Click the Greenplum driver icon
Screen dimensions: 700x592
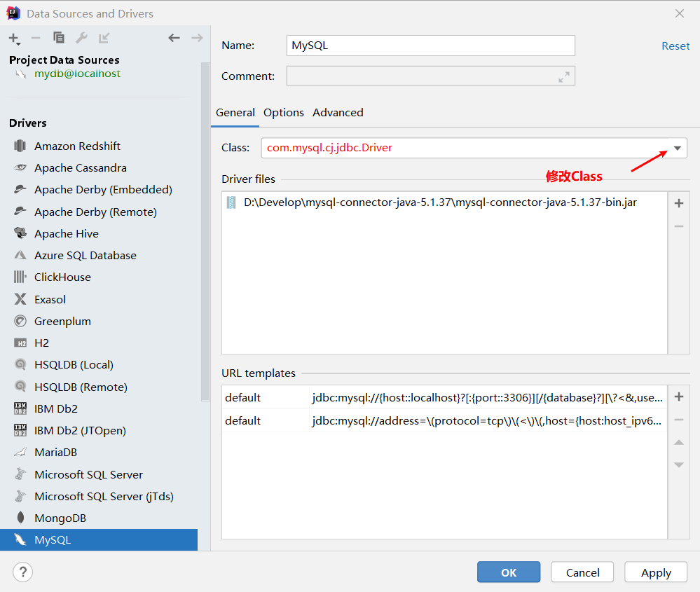pos(20,321)
